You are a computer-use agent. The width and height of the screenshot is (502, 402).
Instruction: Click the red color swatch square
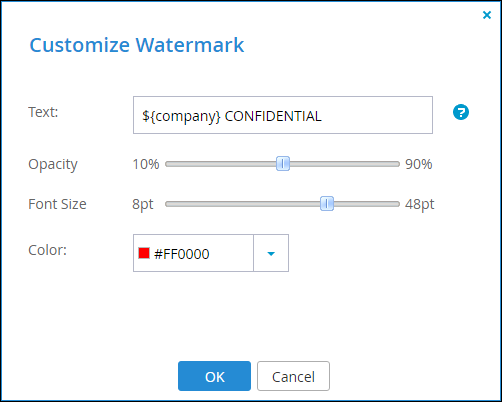coord(144,253)
